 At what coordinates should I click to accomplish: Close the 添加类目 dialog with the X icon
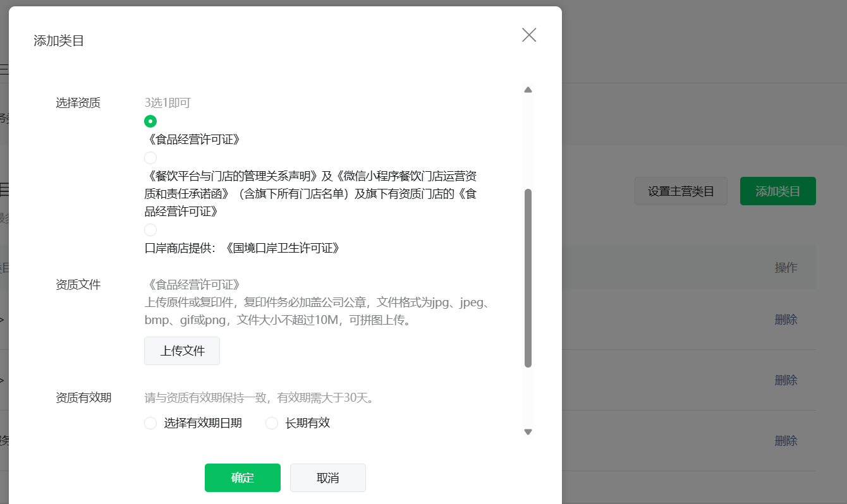coord(529,35)
